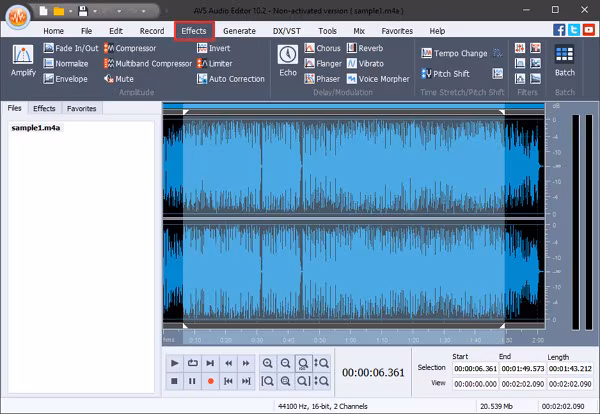Click the AVS application logo button
Screen dimensions: 600x414
pos(18,16)
